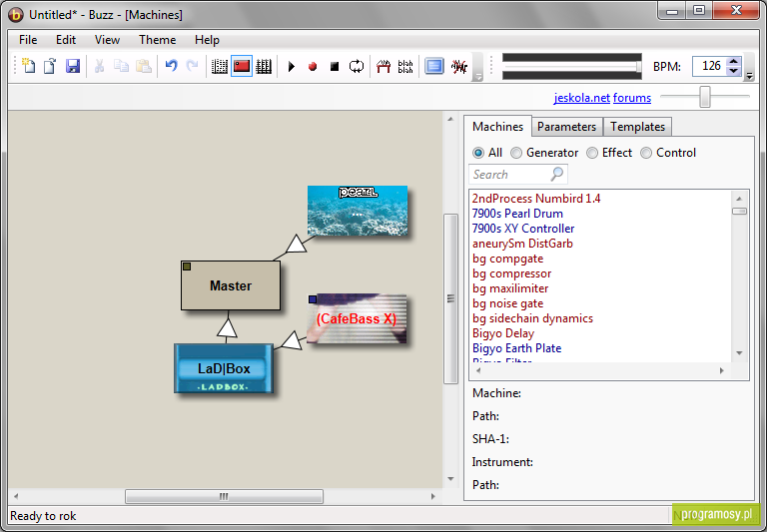Select the All radio button
The height and width of the screenshot is (532, 767).
478,153
